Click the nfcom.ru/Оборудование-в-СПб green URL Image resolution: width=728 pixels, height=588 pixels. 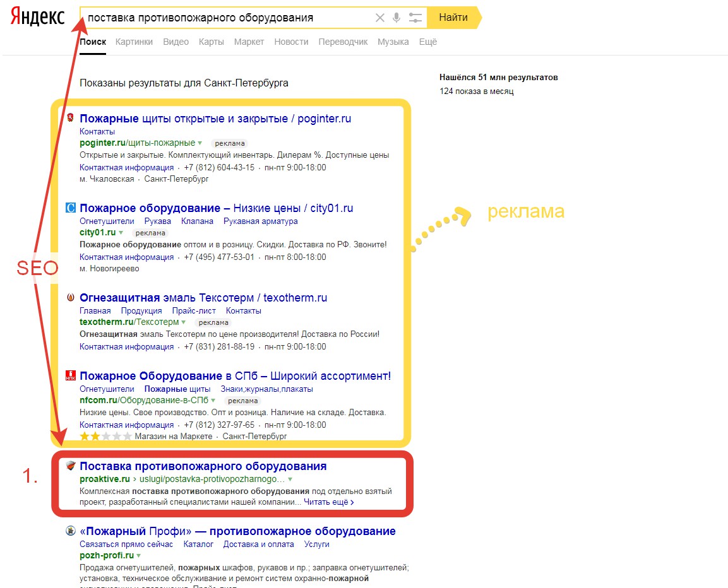point(144,400)
